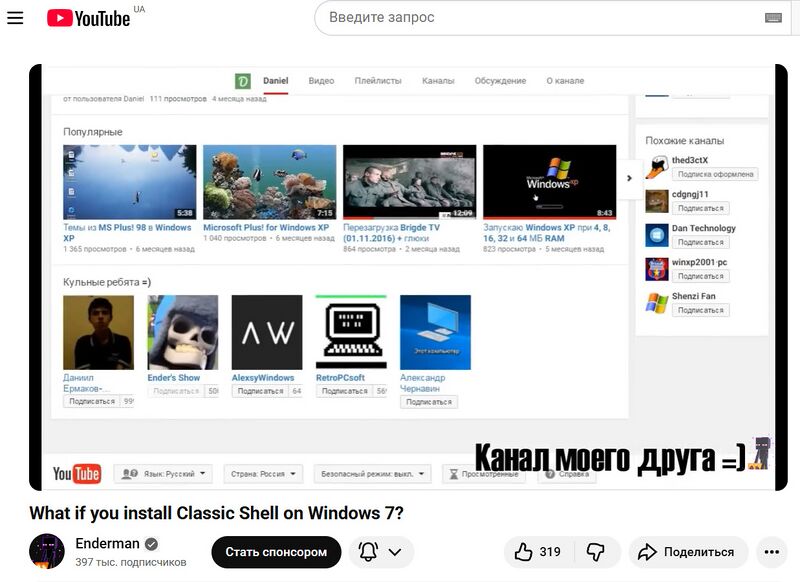This screenshot has width=800, height=582.
Task: Open Александр Чернавин computer avatar
Action: coord(435,332)
